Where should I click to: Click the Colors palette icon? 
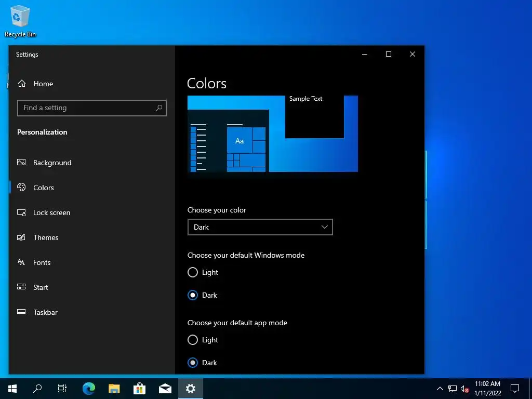click(21, 187)
